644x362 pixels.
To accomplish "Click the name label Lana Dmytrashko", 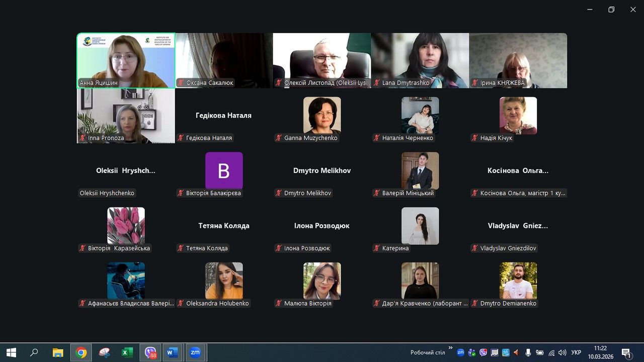I will (x=406, y=82).
